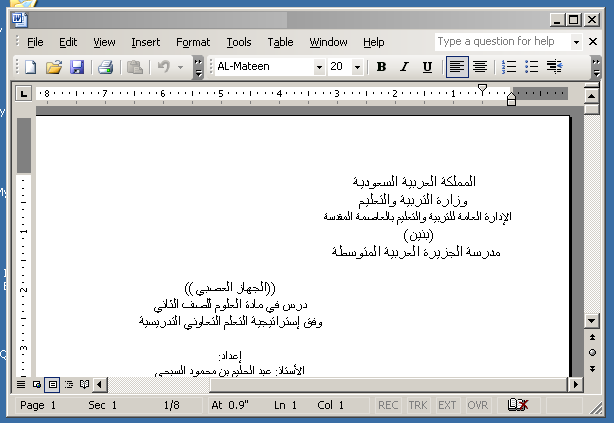This screenshot has width=614, height=423.
Task: Expand Formatting toolbar options chevron
Action: click(596, 67)
